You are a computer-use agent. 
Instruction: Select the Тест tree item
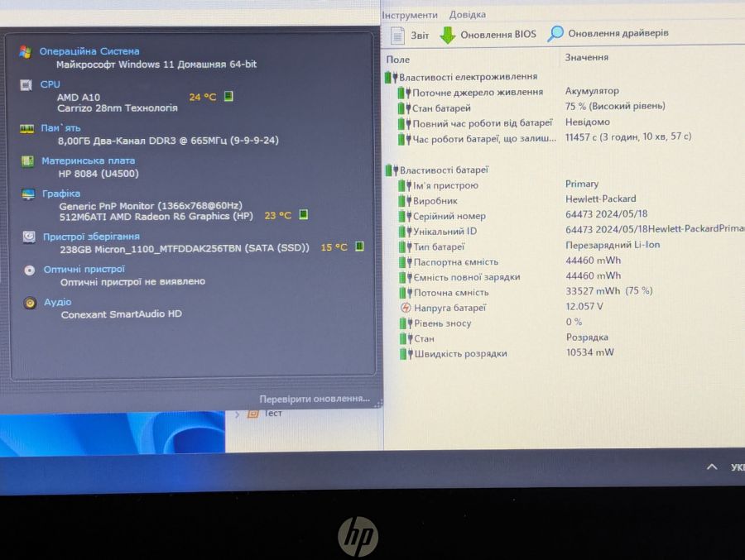tap(272, 414)
